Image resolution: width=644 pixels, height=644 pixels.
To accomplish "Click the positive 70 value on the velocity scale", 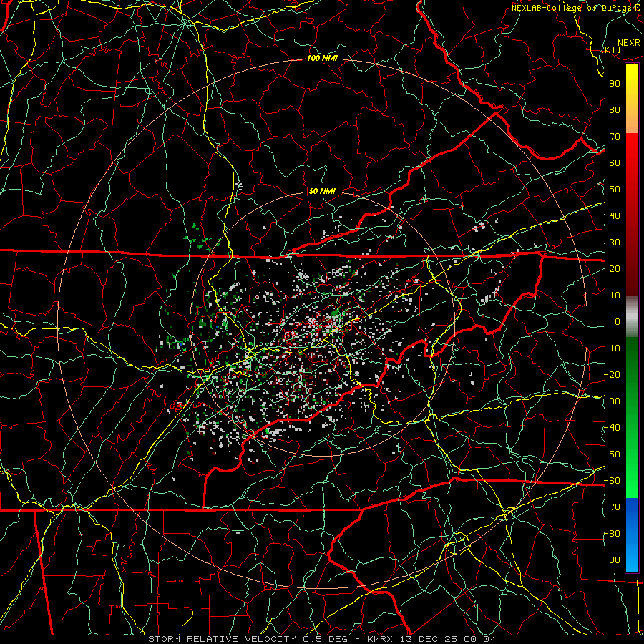I will [615, 137].
